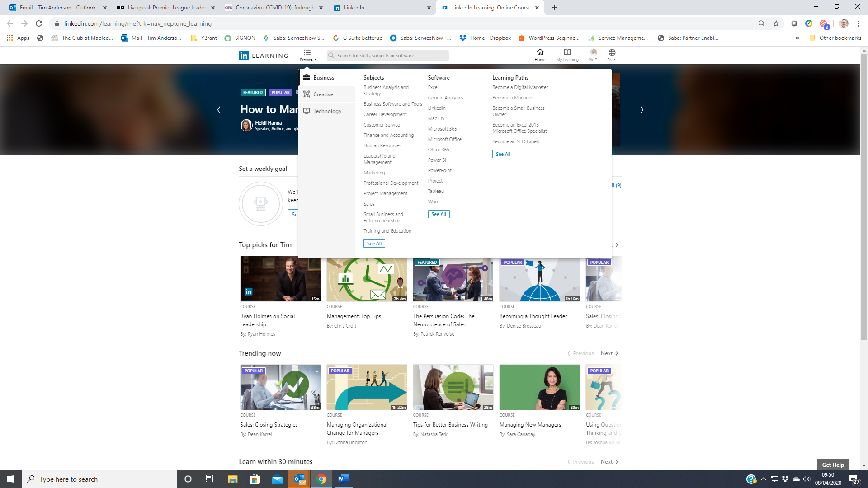Image resolution: width=868 pixels, height=488 pixels.
Task: Open Chrome zoom magnifier icon
Action: coord(762,23)
